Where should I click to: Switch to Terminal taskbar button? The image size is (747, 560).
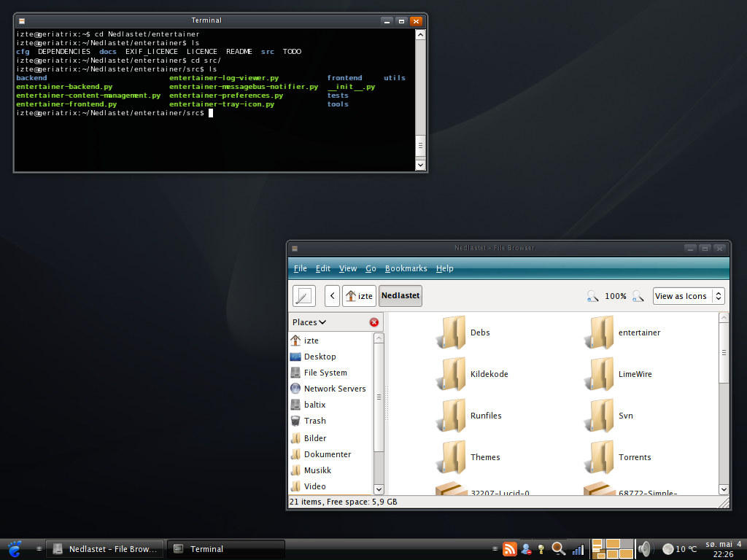(226, 549)
